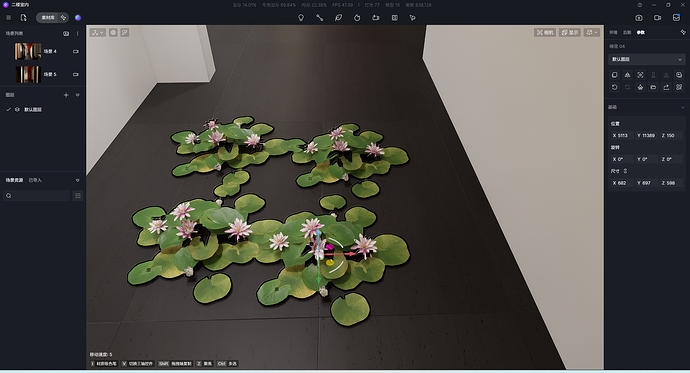Click the import file icon
690x373 pixels.
(23, 18)
